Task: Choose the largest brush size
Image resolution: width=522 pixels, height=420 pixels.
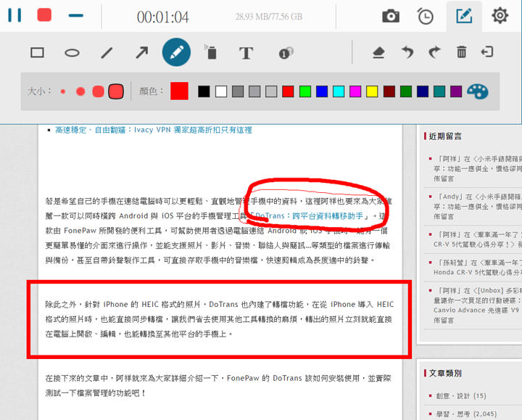Action: 116,91
